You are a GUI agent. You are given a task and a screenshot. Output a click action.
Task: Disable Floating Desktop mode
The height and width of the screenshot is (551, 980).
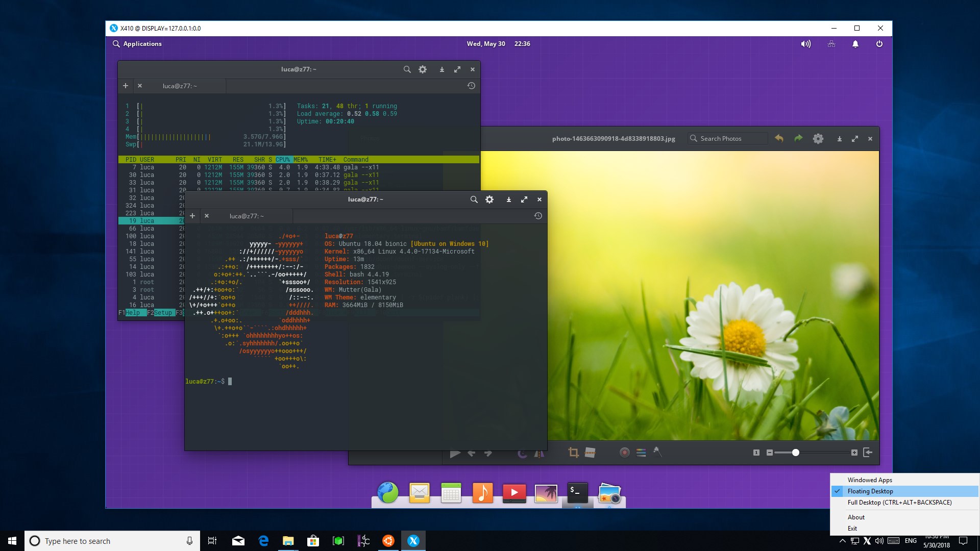pos(869,491)
